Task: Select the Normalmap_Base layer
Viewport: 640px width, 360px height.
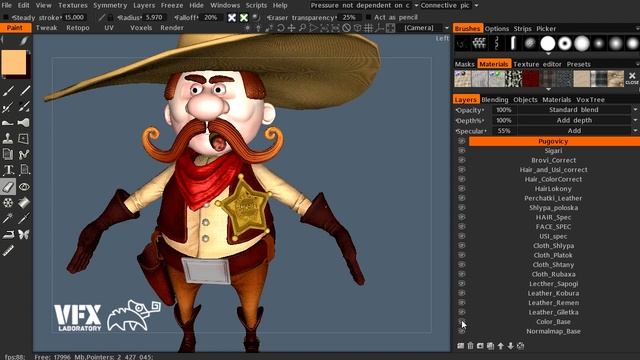Action: [553, 331]
